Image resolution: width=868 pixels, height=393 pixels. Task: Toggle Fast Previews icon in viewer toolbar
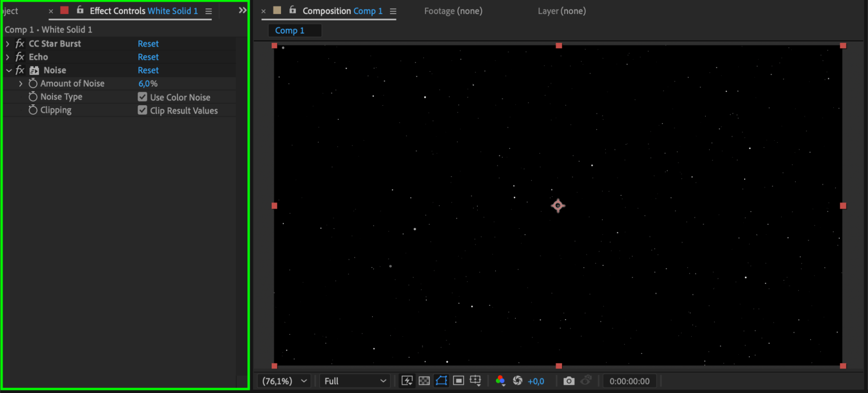pos(407,381)
